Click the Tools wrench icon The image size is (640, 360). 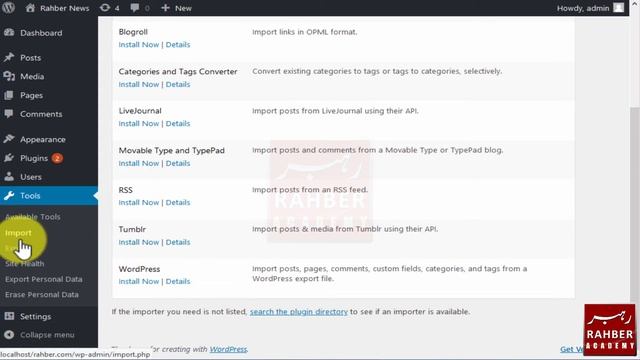pyautogui.click(x=9, y=196)
